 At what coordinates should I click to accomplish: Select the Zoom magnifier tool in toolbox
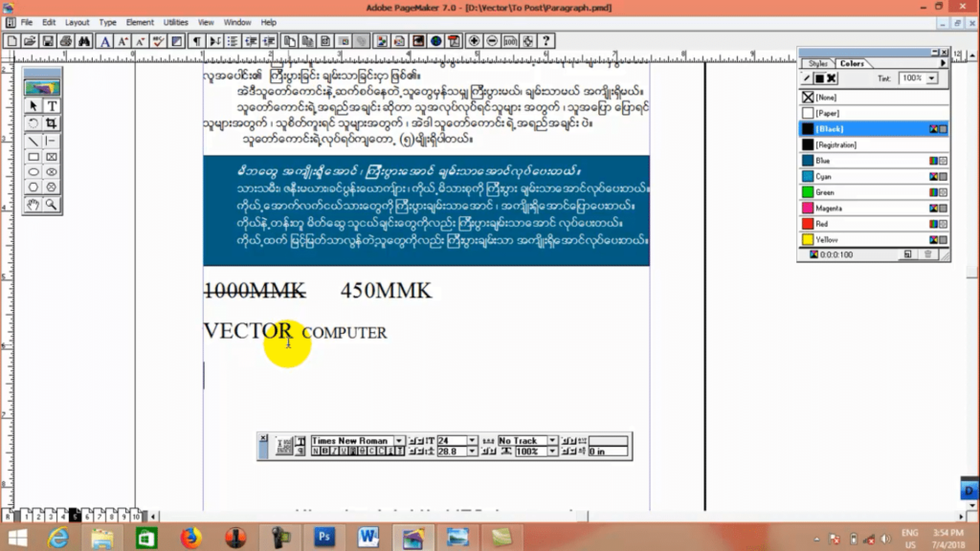point(52,205)
